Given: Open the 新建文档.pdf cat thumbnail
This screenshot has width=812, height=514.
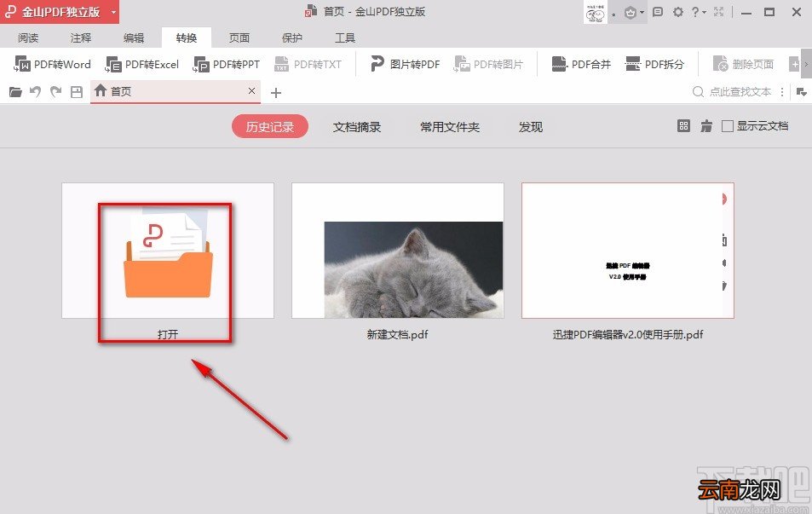Looking at the screenshot, I should [x=398, y=251].
